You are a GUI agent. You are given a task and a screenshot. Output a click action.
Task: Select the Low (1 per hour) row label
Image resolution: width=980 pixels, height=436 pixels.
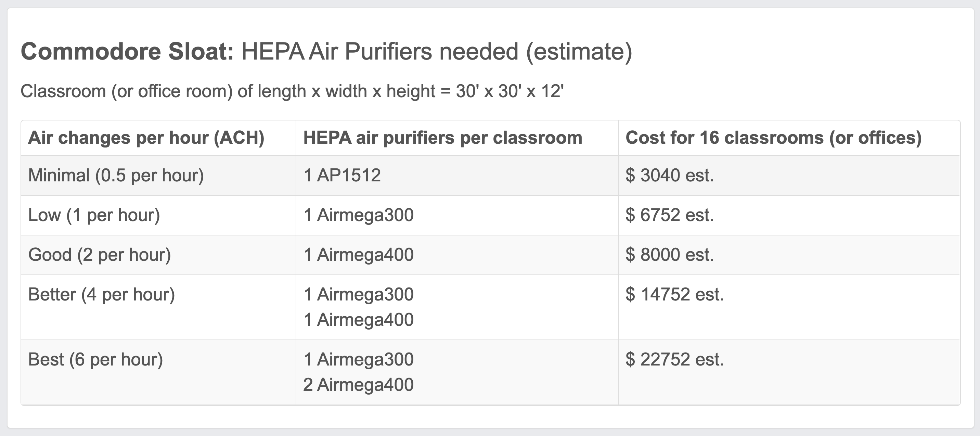pos(94,215)
